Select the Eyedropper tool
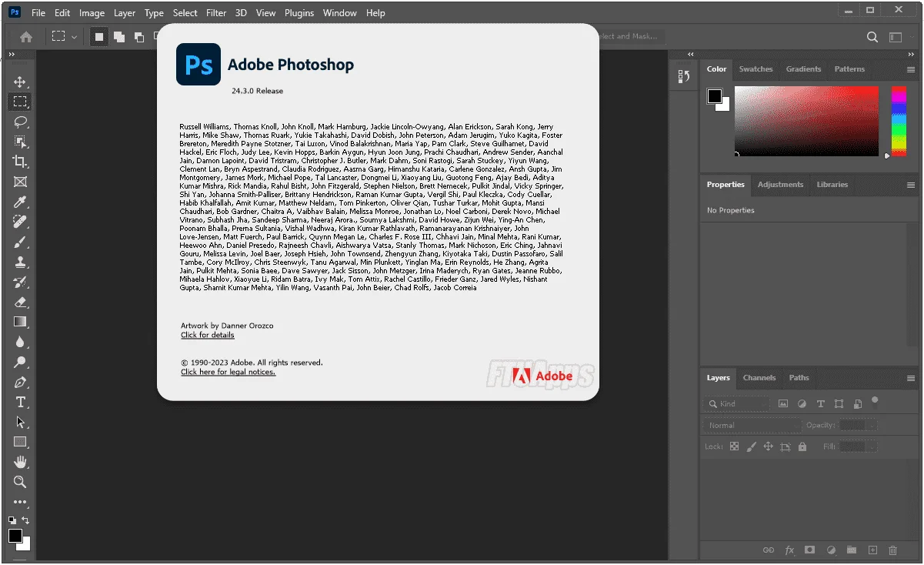 point(20,202)
